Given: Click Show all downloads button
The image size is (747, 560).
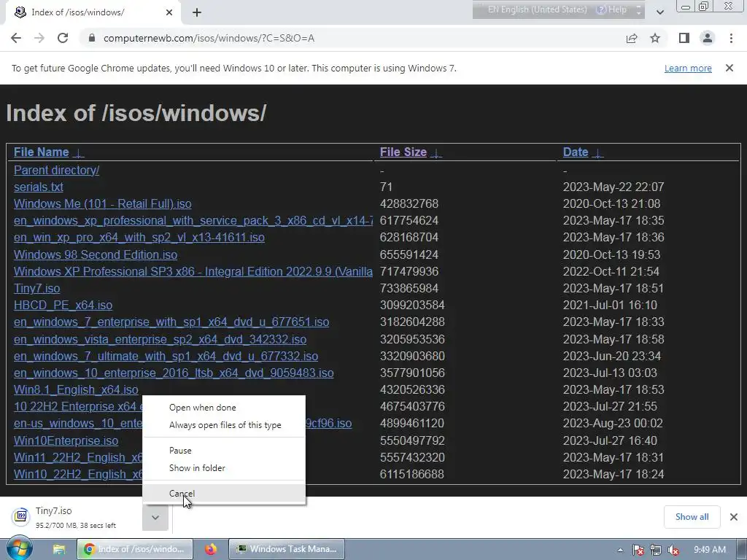Looking at the screenshot, I should point(692,517).
